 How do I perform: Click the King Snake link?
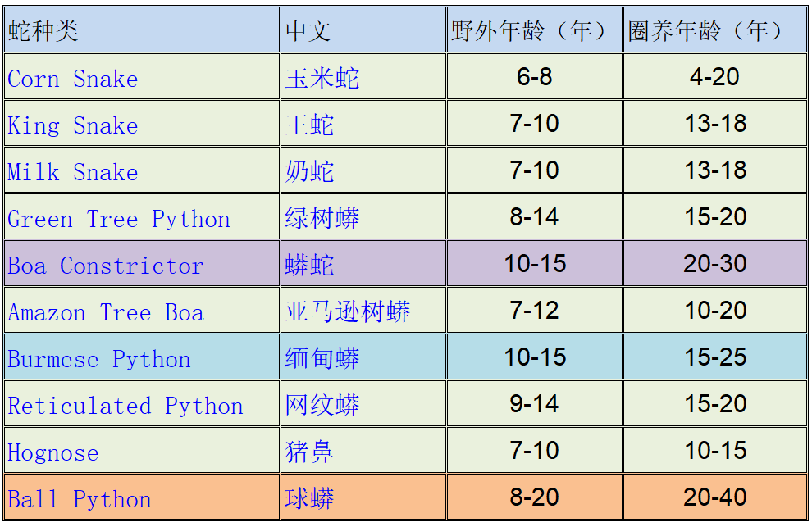(x=73, y=125)
